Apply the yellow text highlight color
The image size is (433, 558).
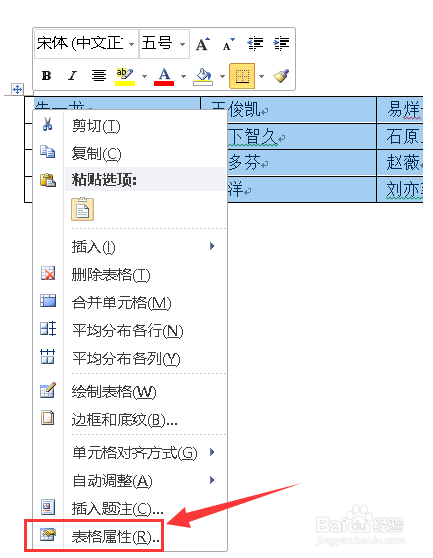tap(125, 77)
